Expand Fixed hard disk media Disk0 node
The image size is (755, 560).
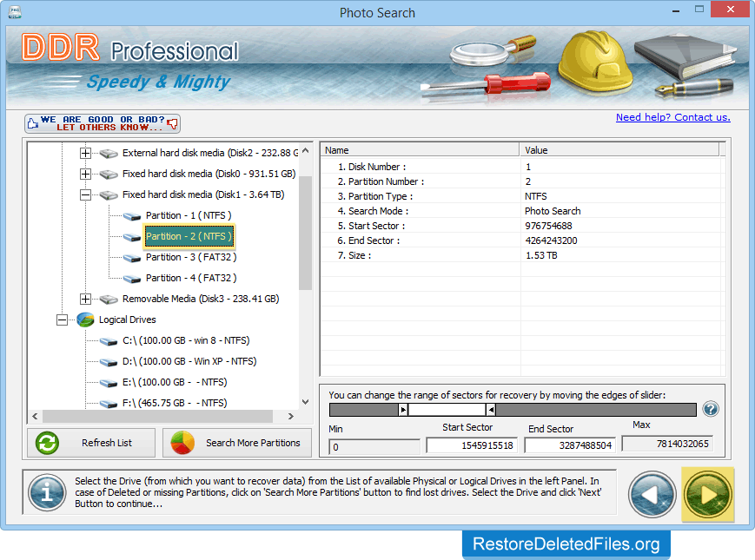click(85, 174)
